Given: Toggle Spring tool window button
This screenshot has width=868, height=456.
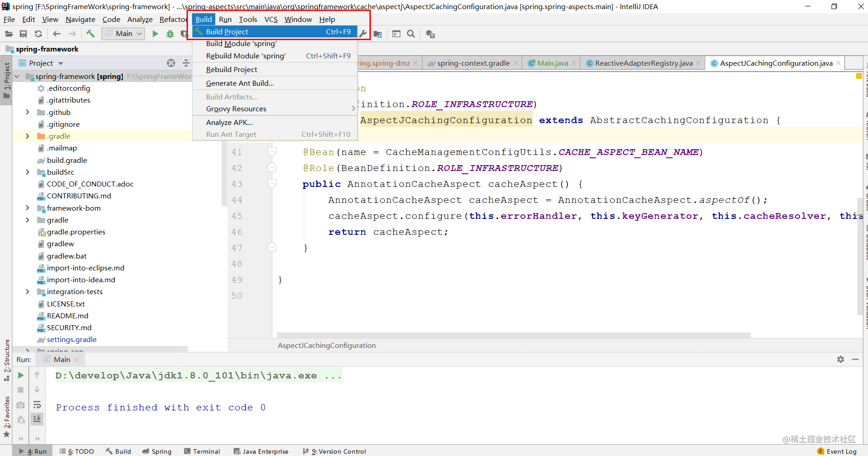Looking at the screenshot, I should click(157, 451).
